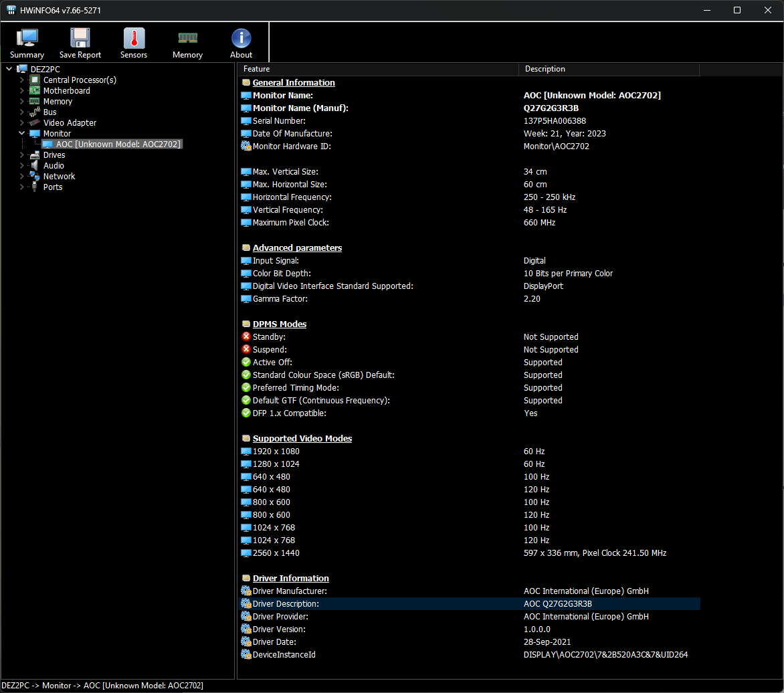Select the Video Adapter tree label

70,122
